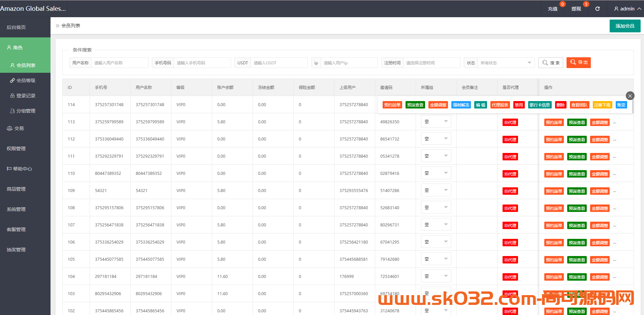
Task: Open the 提现 withdrawal notification
Action: point(576,9)
